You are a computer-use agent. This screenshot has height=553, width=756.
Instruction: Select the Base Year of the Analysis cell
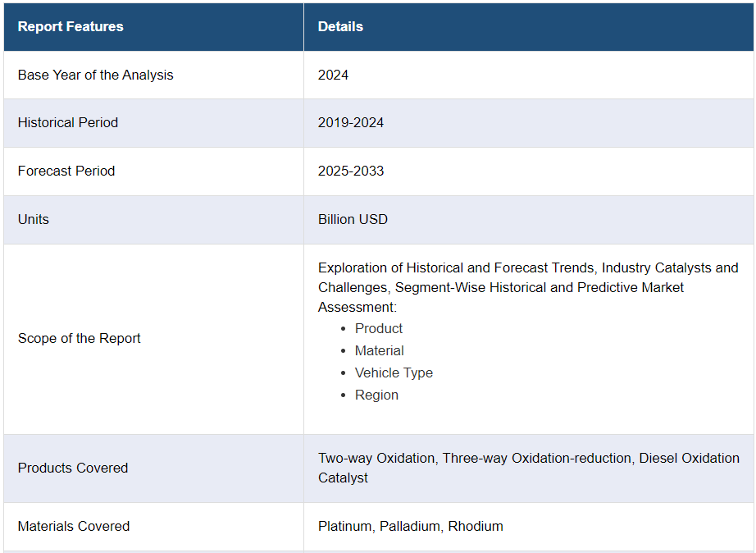click(x=96, y=75)
